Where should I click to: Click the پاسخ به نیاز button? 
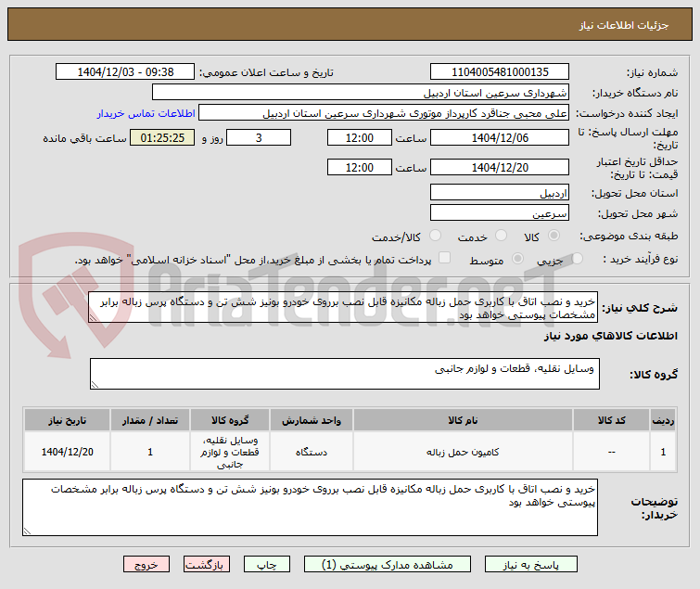531,565
